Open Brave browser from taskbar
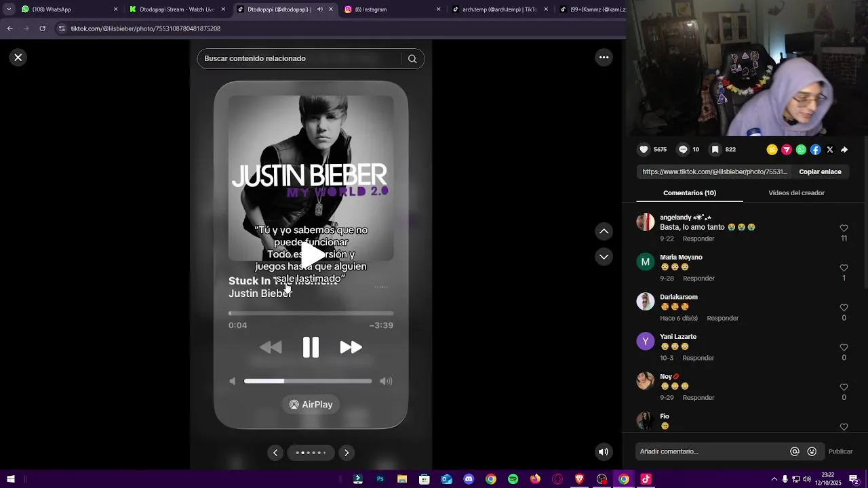 pyautogui.click(x=579, y=479)
